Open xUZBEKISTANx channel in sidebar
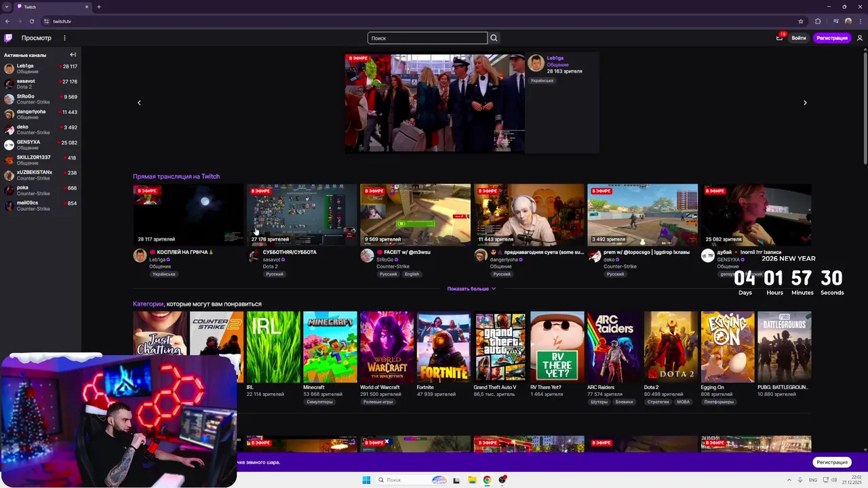This screenshot has height=488, width=868. tap(41, 175)
